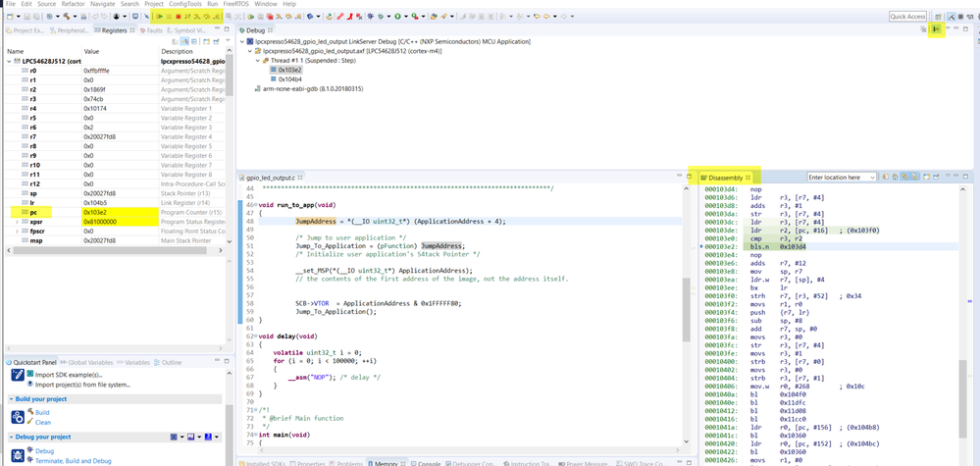Click the Instruction Stepping Mode icon in Debug view
The image size is (980, 466).
pos(936,30)
